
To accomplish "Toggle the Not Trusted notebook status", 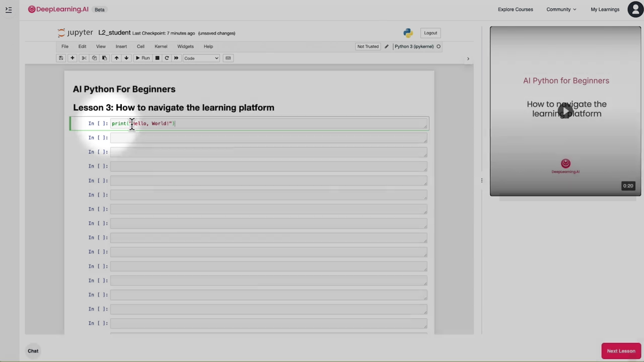I will pos(368,46).
